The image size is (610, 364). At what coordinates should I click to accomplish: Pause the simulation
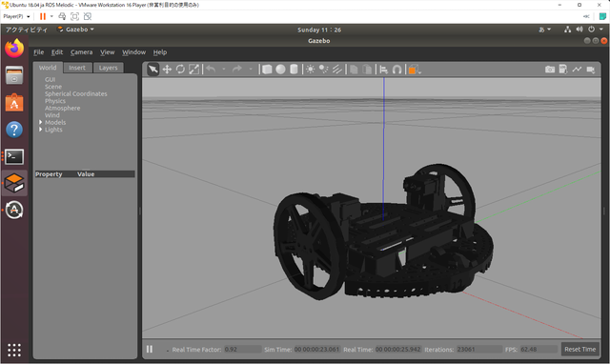[x=150, y=349]
